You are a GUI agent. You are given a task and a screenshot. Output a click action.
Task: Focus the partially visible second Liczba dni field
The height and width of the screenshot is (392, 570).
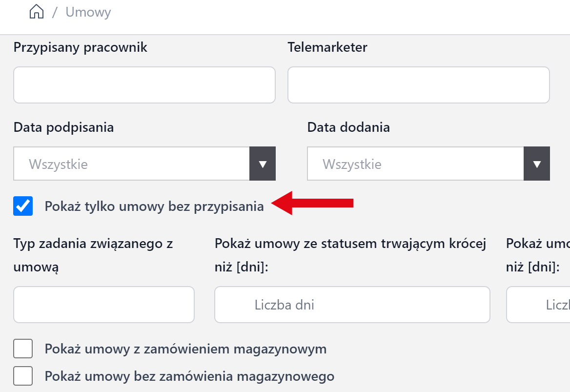(542, 305)
